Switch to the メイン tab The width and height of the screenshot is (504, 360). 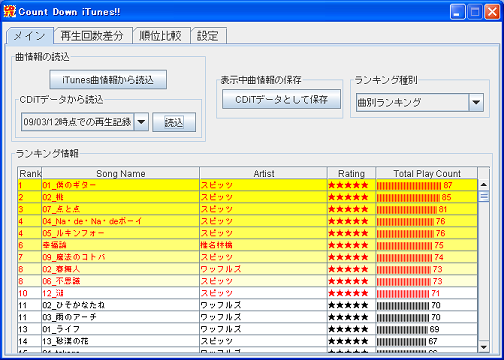click(30, 36)
